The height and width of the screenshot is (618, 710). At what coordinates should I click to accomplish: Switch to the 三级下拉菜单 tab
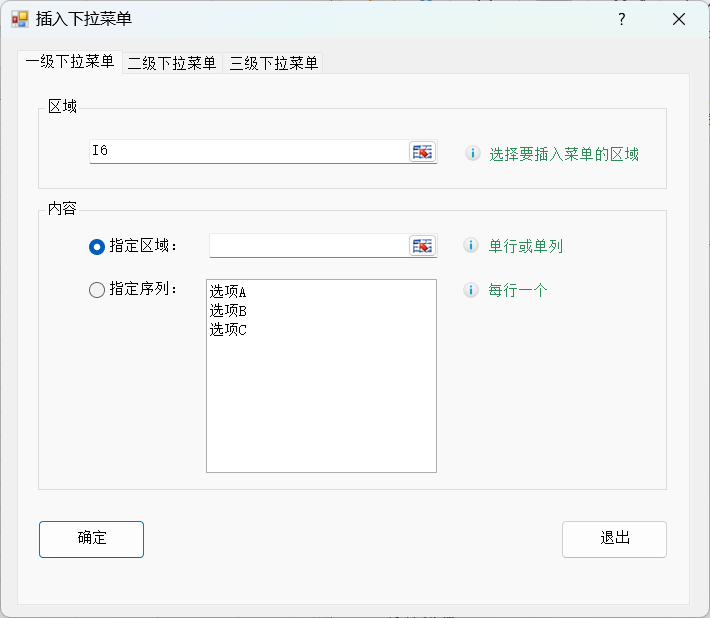point(273,63)
